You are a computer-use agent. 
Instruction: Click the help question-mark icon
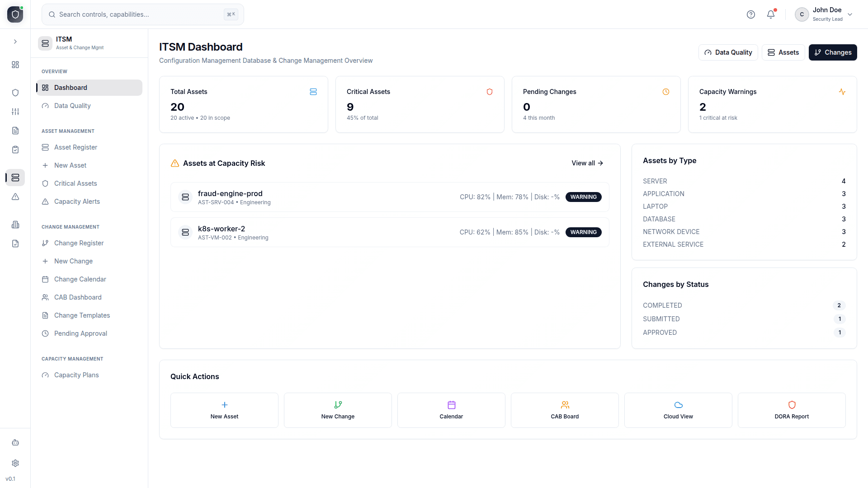click(x=751, y=14)
